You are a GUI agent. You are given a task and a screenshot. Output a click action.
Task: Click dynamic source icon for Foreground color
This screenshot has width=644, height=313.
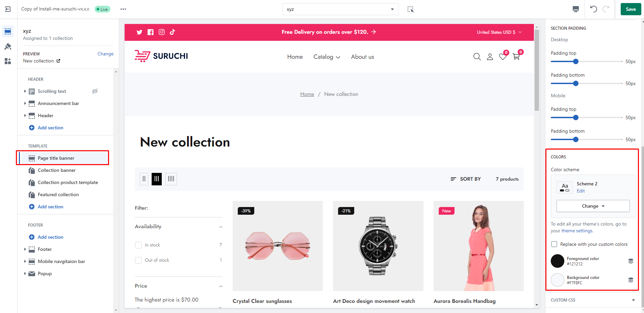pos(630,261)
